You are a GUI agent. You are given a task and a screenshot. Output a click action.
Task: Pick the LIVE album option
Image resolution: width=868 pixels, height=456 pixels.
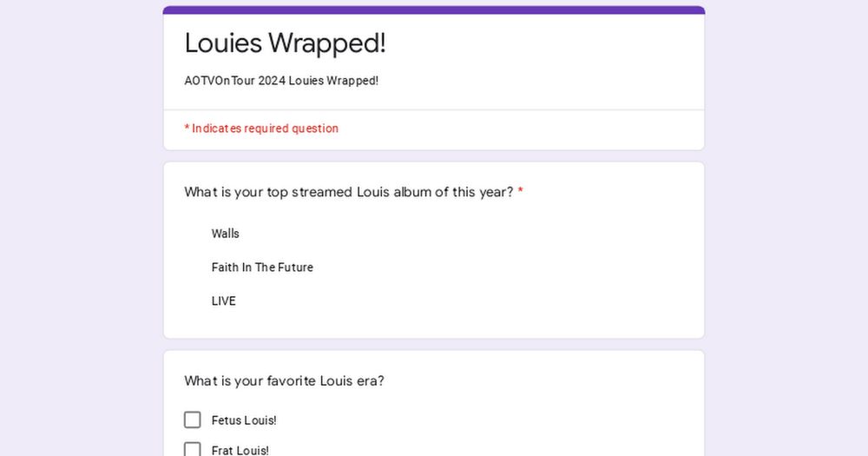(223, 301)
